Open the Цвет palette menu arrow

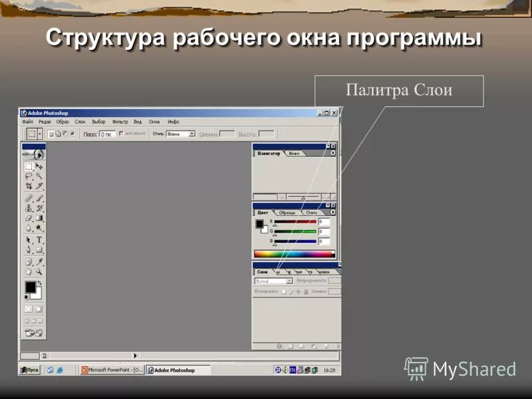point(332,211)
